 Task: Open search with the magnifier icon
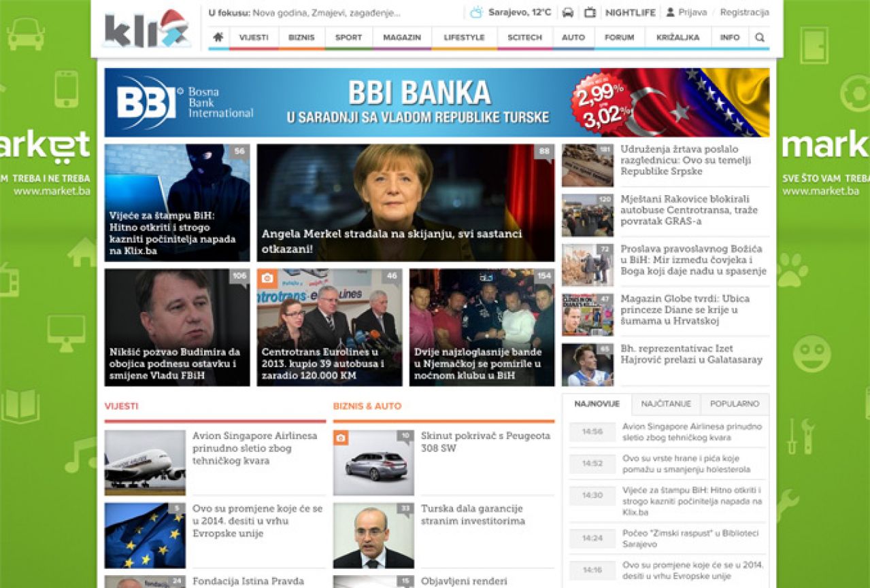760,37
